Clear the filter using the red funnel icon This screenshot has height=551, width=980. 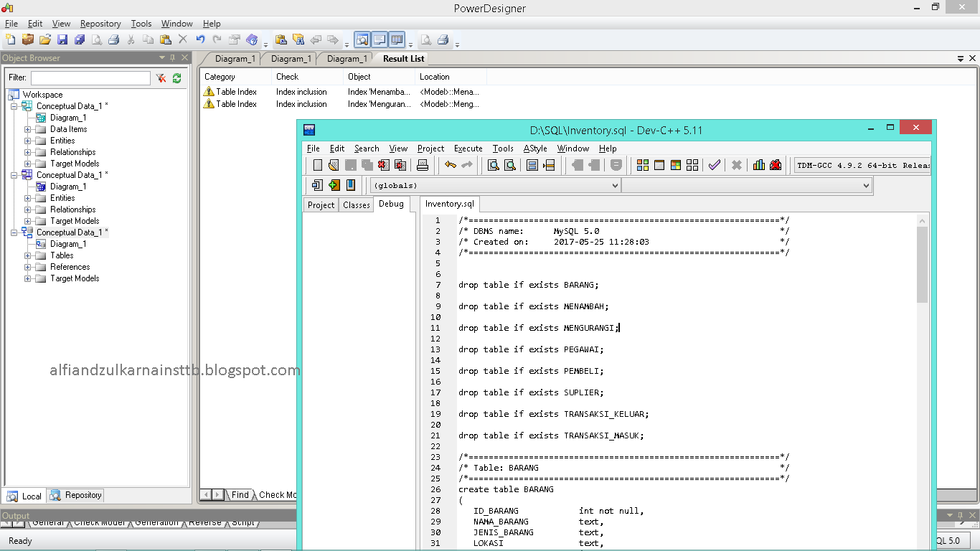161,77
